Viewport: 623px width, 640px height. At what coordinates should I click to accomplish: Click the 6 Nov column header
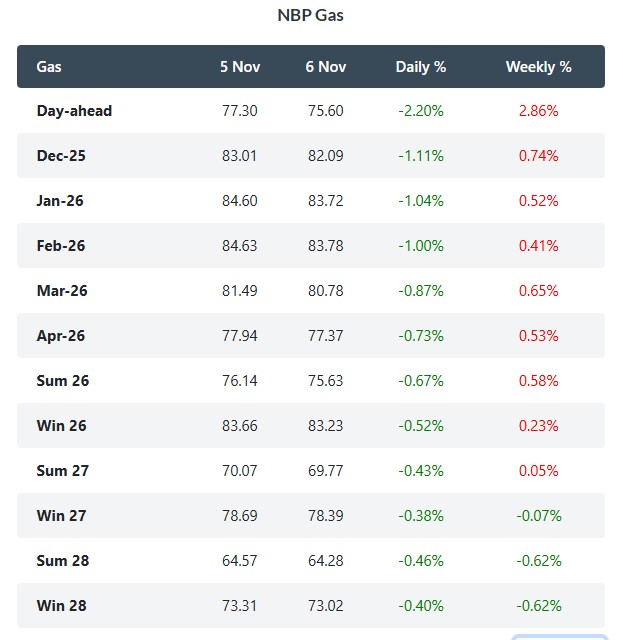click(x=326, y=67)
